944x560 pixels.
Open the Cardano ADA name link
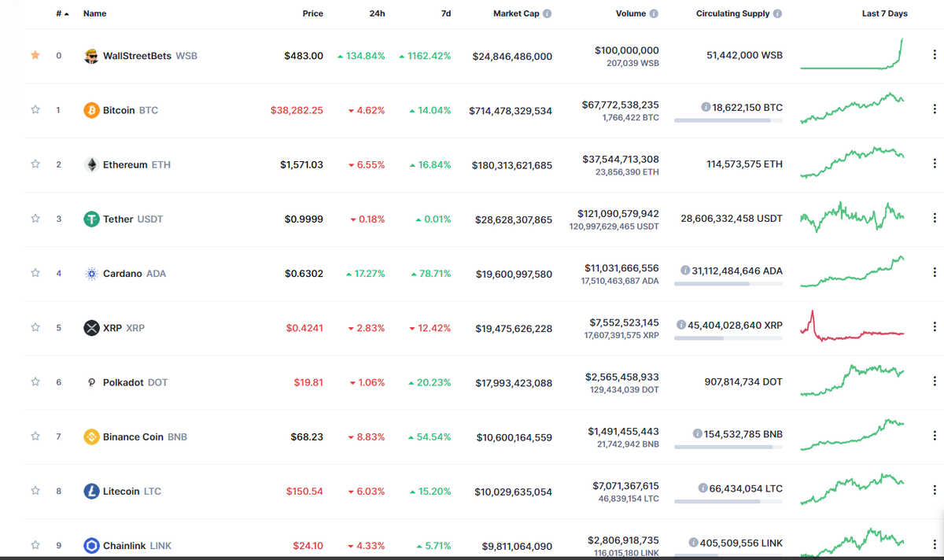click(x=135, y=274)
